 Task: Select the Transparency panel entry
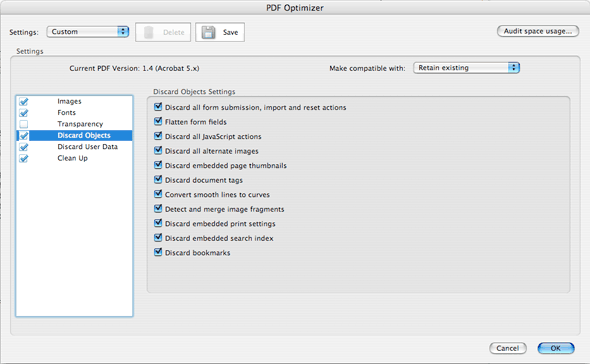coord(80,124)
